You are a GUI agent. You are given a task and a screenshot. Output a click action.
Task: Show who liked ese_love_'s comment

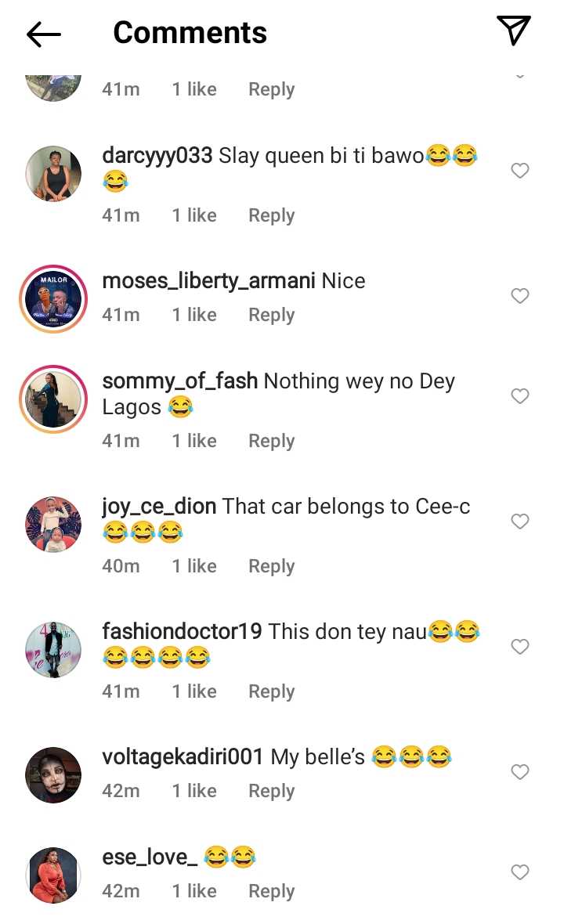[x=194, y=891]
